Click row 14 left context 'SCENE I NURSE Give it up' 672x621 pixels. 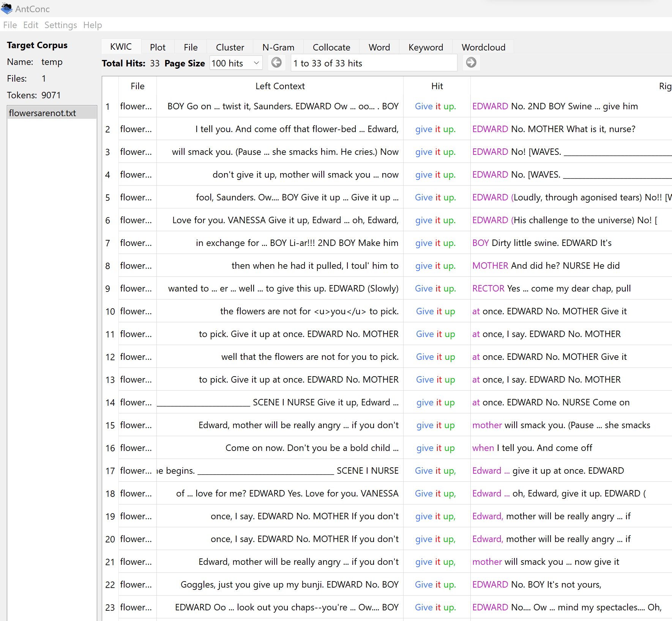click(305, 402)
